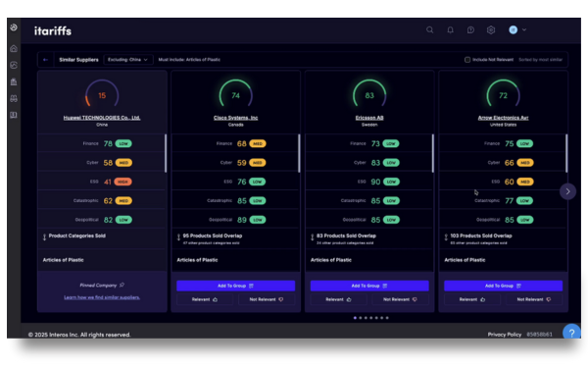Open Arrow Electronics company link
The image size is (588, 368).
503,118
